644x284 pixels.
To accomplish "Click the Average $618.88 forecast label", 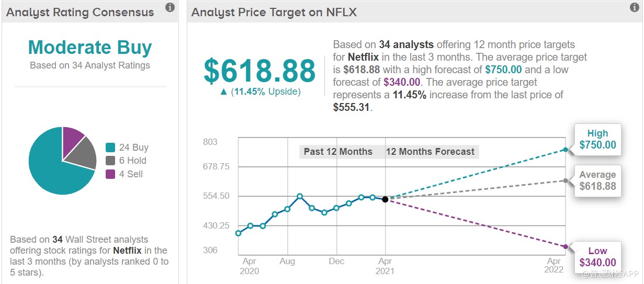I will [x=597, y=181].
